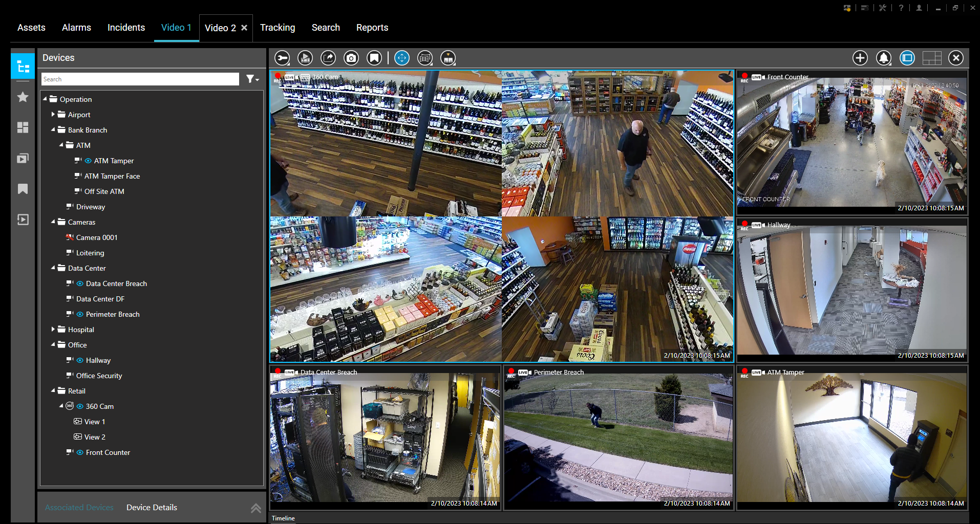
Task: Collapse the Bank Branch folder
Action: click(53, 129)
